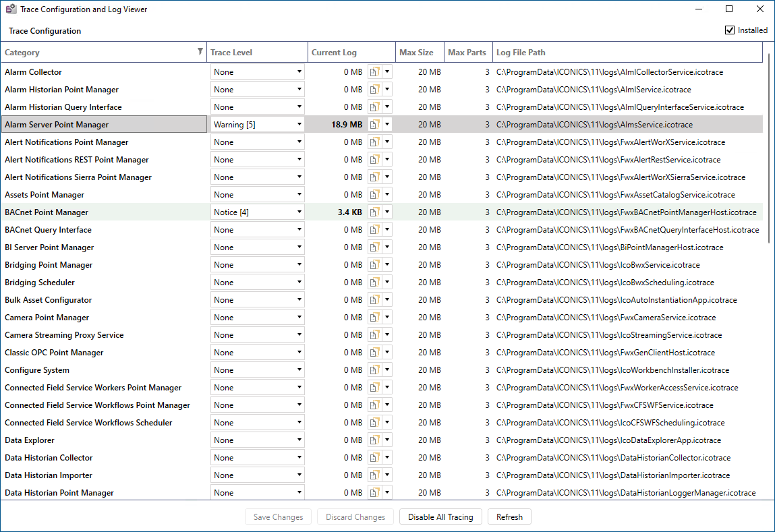775x532 pixels.
Task: Open log file icon for BI Server Point Manager
Action: tap(374, 247)
